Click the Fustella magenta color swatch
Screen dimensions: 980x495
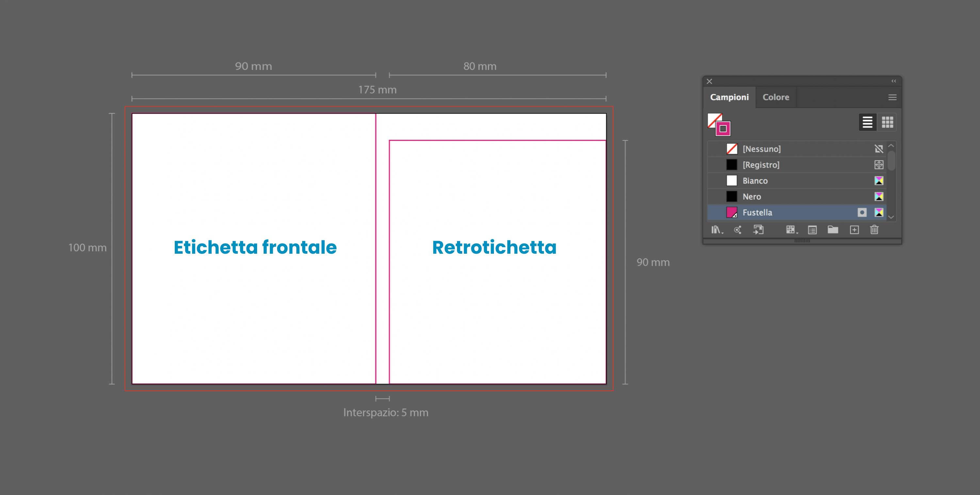732,213
